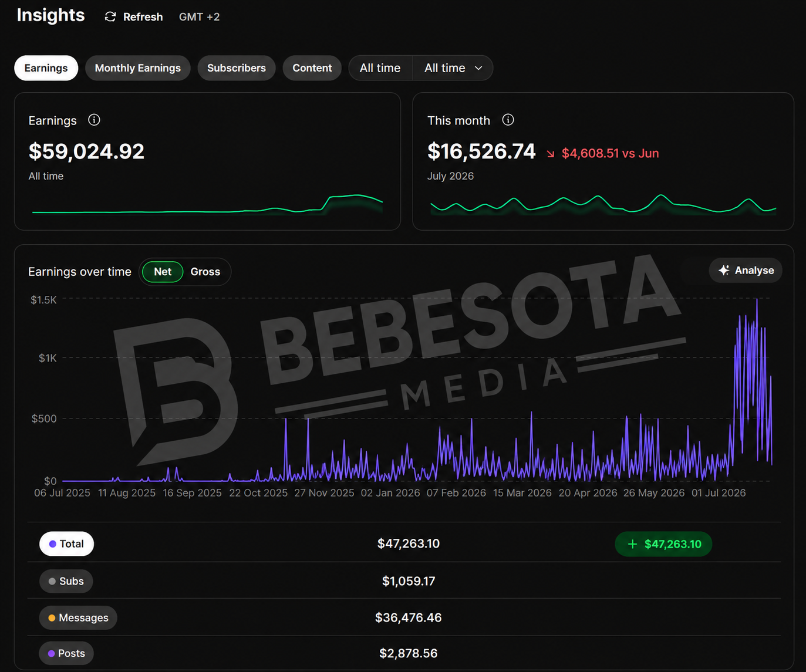Viewport: 806px width, 672px height.
Task: Click the Earnings over time heading
Action: point(80,272)
